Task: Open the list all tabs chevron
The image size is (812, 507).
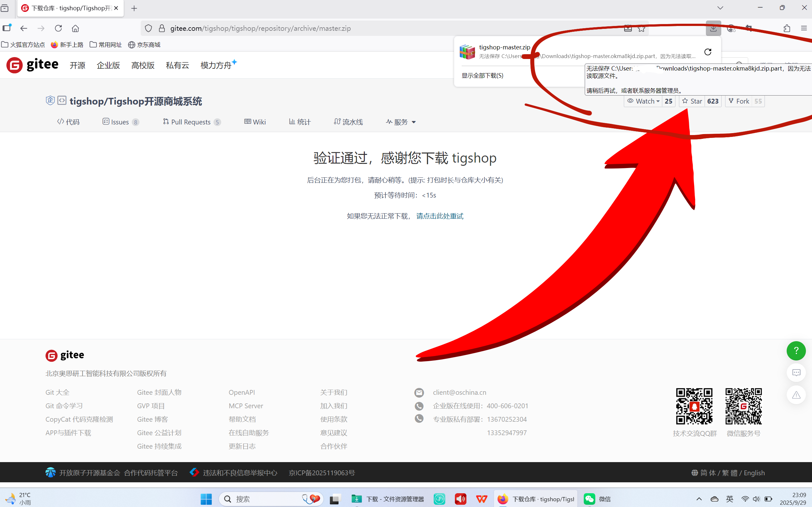Action: pyautogui.click(x=720, y=8)
